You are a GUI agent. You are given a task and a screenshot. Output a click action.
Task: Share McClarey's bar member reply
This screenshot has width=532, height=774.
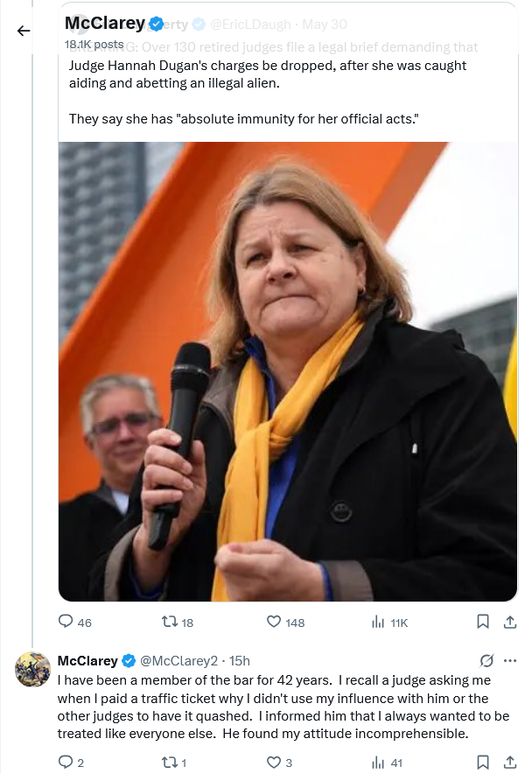(x=510, y=763)
